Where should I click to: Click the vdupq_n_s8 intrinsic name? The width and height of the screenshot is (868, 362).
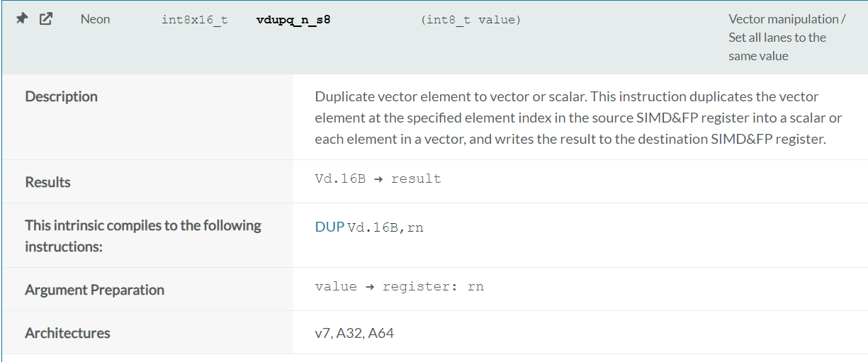(293, 20)
